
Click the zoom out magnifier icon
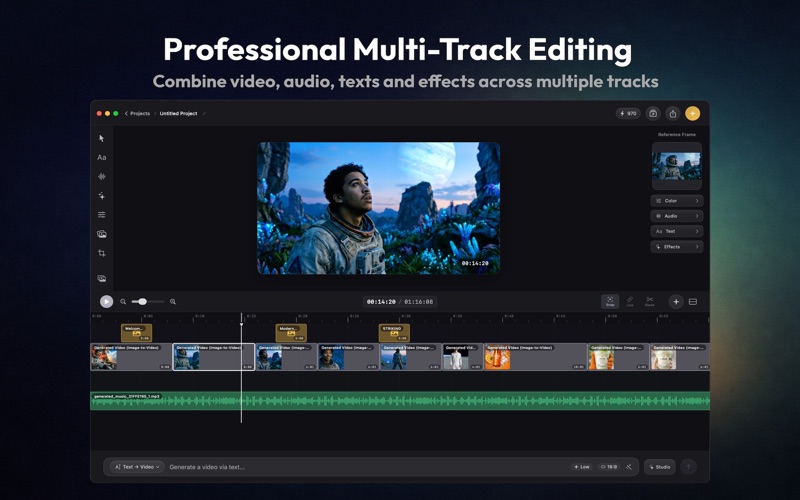123,302
